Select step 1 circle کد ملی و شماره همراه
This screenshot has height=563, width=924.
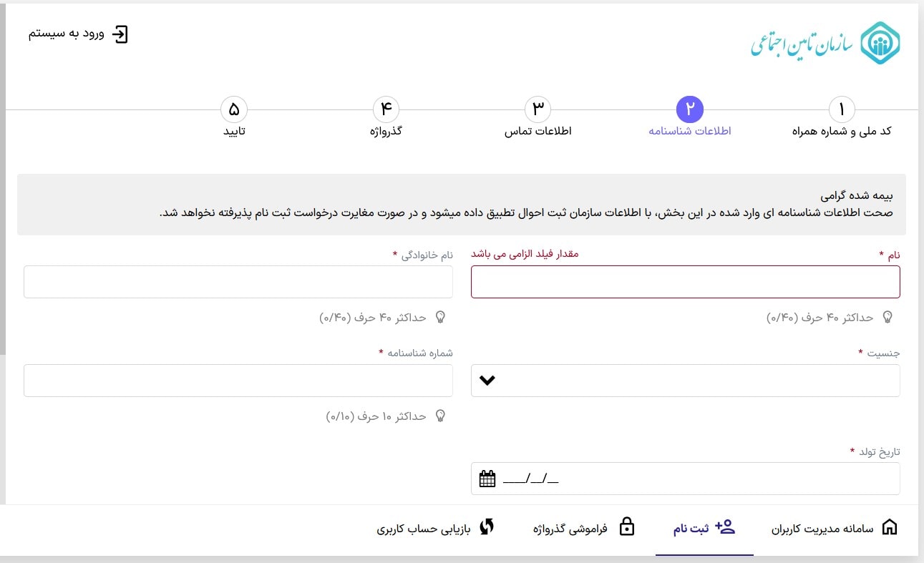(842, 109)
